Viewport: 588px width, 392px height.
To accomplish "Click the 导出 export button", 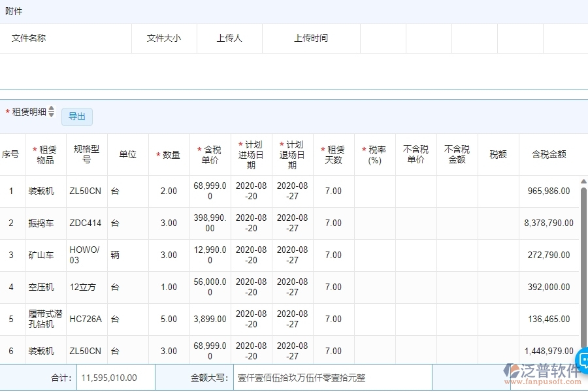I will (76, 116).
